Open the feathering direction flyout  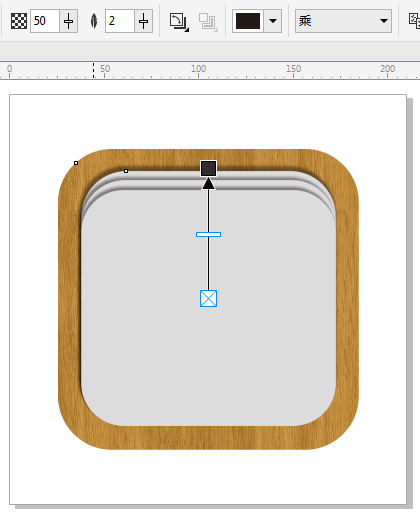point(179,22)
